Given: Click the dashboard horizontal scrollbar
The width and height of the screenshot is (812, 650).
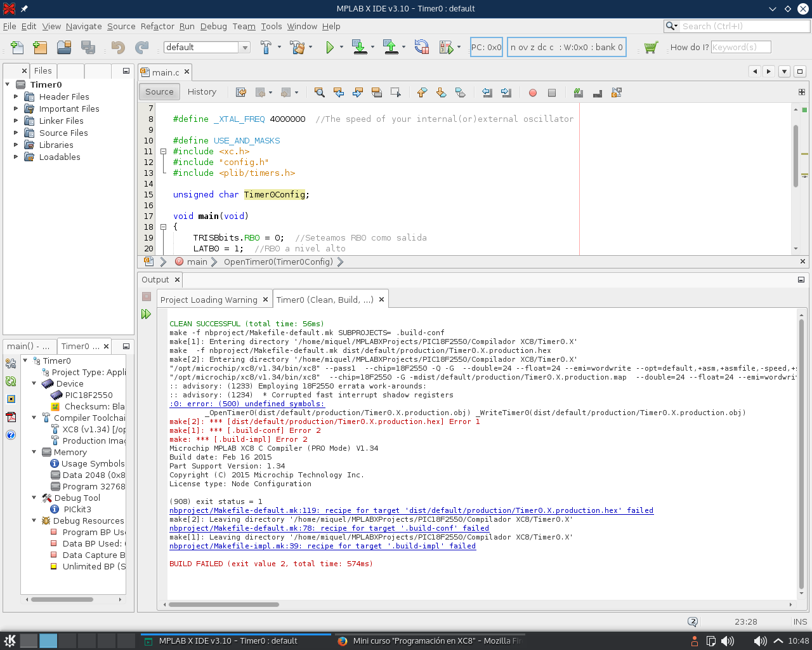Looking at the screenshot, I should [x=62, y=599].
